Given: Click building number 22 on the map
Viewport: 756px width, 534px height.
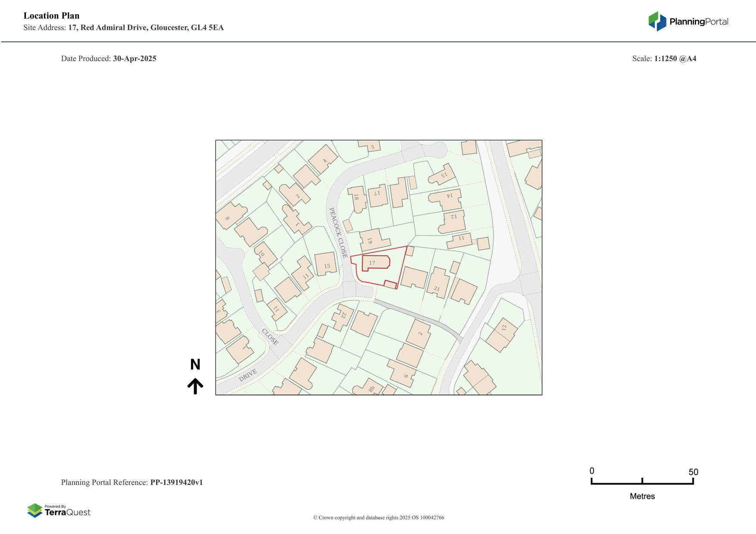Looking at the screenshot, I should click(343, 317).
